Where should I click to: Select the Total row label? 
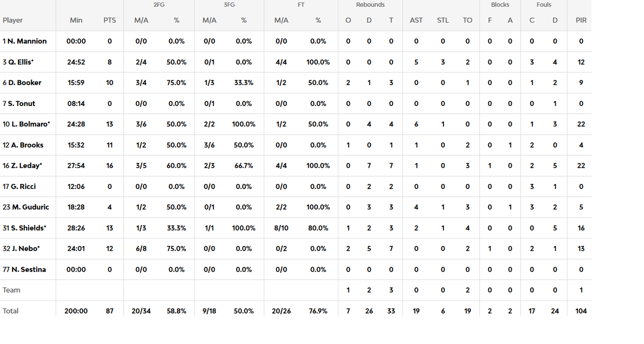pos(10,311)
